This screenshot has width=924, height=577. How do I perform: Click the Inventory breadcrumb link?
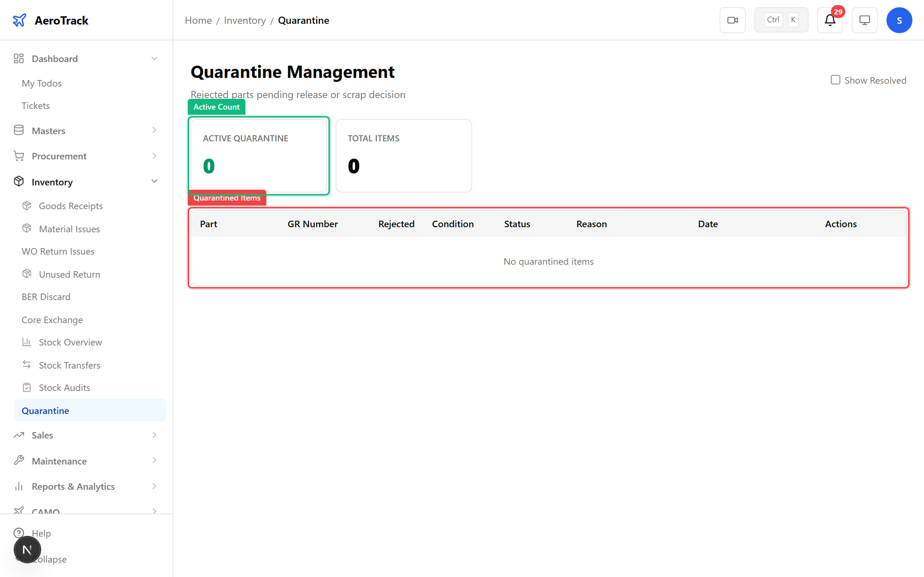(245, 20)
